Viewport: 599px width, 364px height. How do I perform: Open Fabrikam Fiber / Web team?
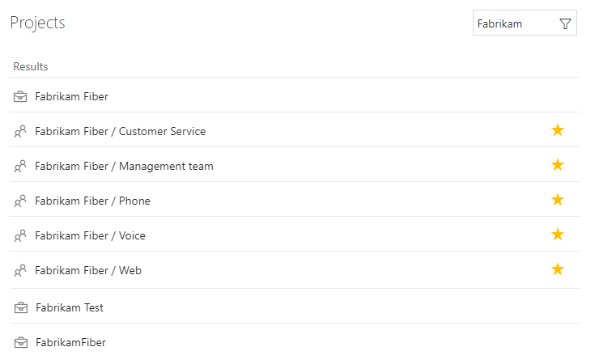88,270
